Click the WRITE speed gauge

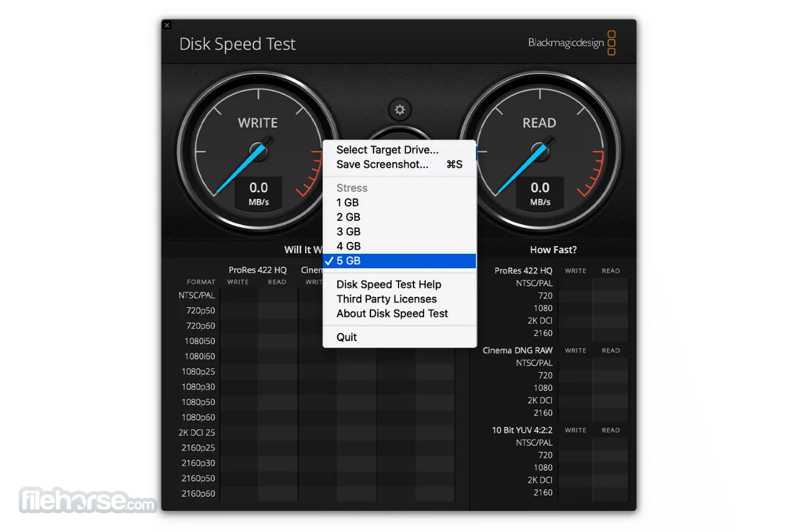258,153
